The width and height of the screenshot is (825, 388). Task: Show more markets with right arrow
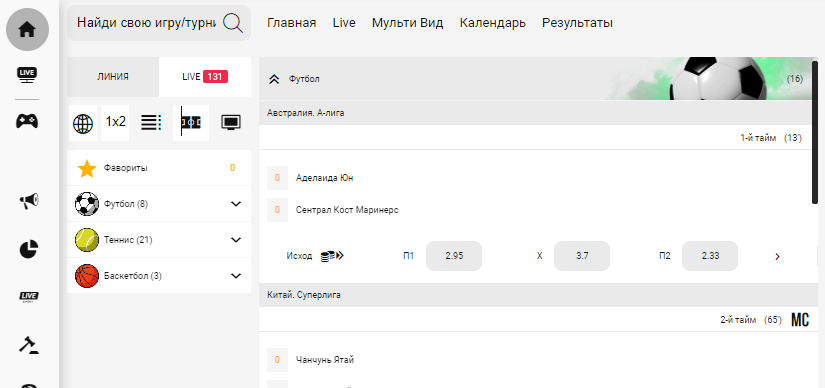pyautogui.click(x=778, y=257)
